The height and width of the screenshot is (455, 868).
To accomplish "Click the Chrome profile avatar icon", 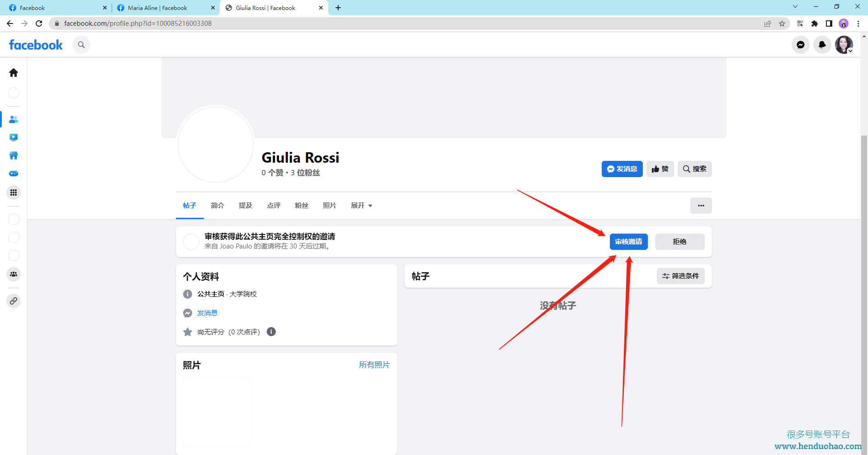I will coord(844,23).
